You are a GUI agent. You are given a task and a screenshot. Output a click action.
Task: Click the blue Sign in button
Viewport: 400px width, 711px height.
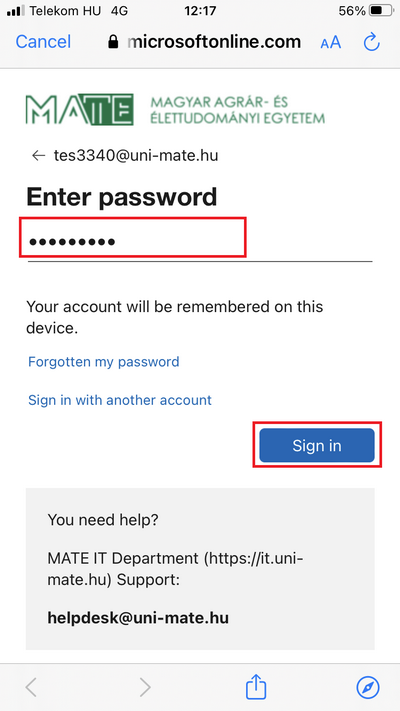[x=317, y=445]
